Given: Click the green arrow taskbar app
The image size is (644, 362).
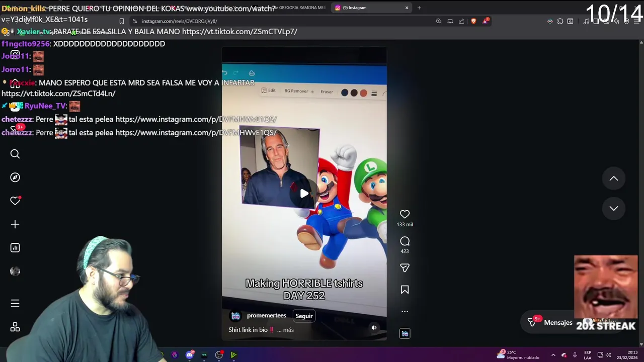Looking at the screenshot, I should (233, 355).
